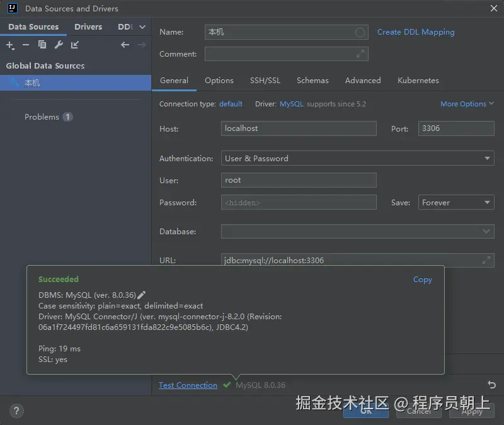Duplicate the data source using the copy icon
Viewport: 504px width, 425px height.
(x=42, y=45)
